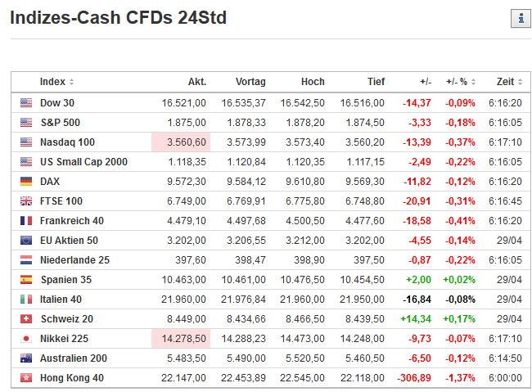Click the German flag icon beside DAX
532x392 pixels.
[26, 182]
